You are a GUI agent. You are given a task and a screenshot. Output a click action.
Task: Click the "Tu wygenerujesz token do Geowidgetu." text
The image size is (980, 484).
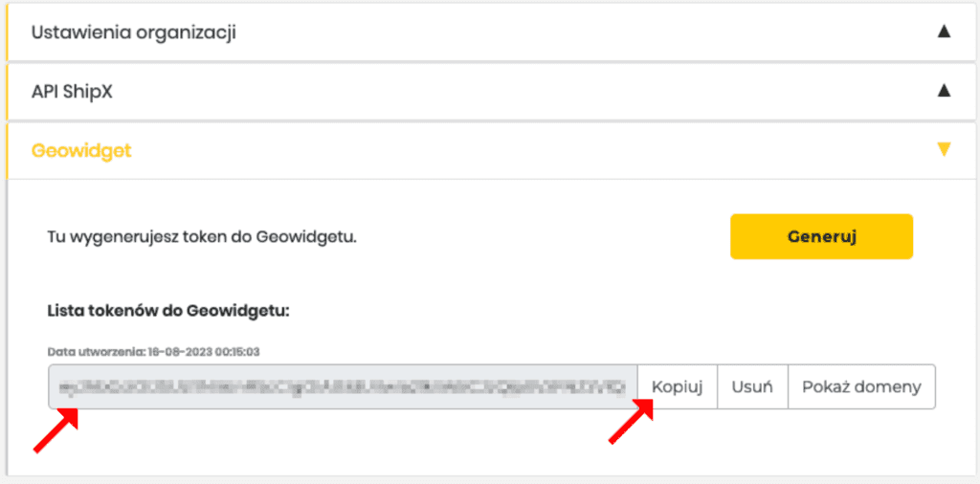click(202, 236)
